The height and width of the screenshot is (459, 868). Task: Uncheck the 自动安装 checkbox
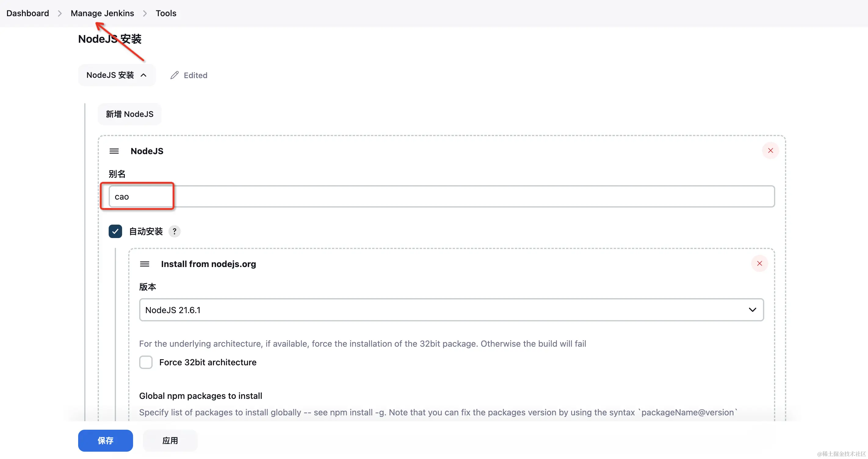click(115, 232)
